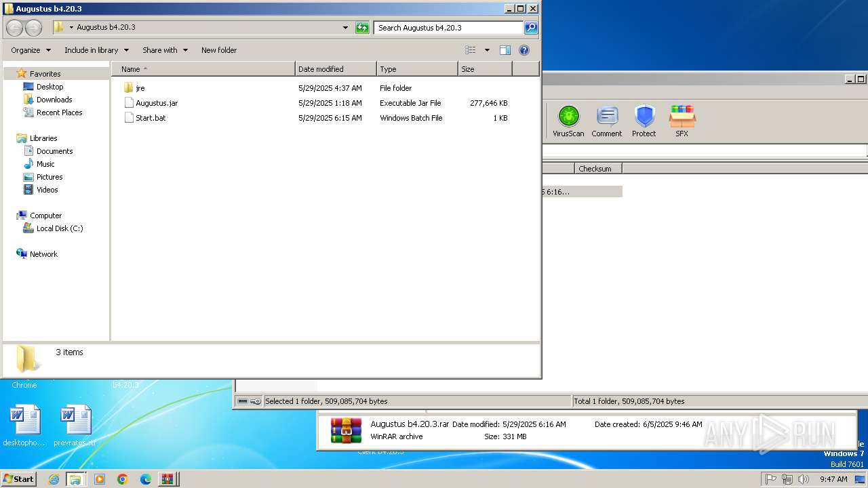Image resolution: width=868 pixels, height=488 pixels.
Task: Open Explorer help question-mark icon
Action: 524,50
